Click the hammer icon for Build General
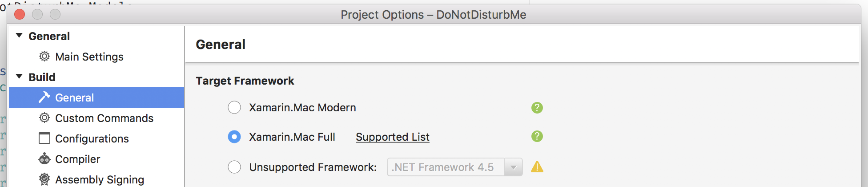Screen dimensions: 868x187 coord(44,98)
